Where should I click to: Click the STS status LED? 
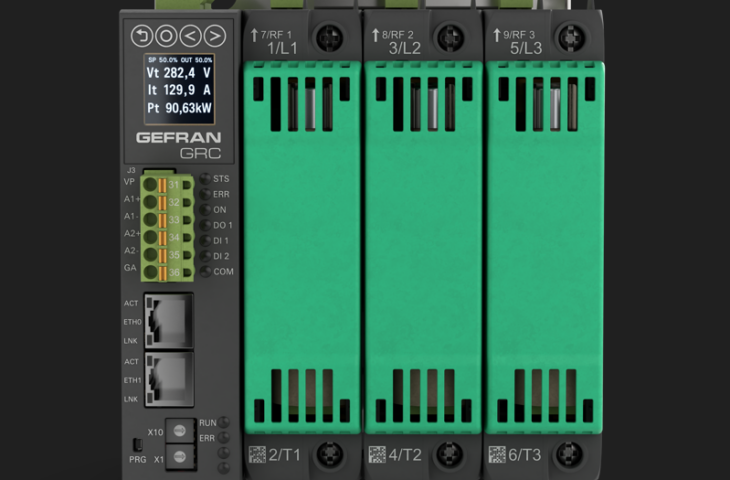coord(205,179)
